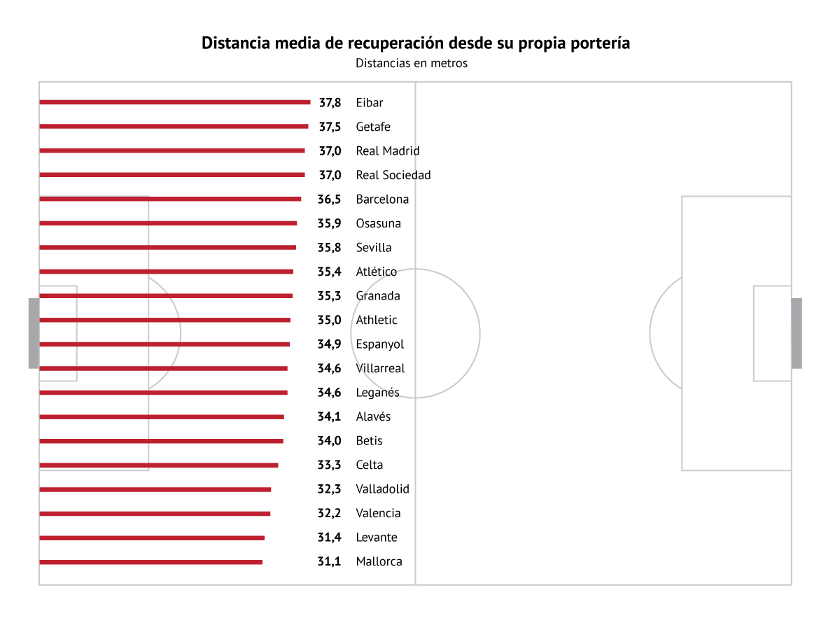
Task: Click the Betis team label
Action: pyautogui.click(x=369, y=441)
